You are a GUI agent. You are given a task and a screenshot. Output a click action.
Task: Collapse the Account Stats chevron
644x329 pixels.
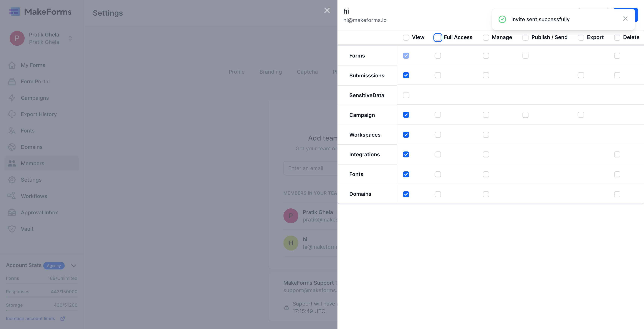tap(73, 266)
